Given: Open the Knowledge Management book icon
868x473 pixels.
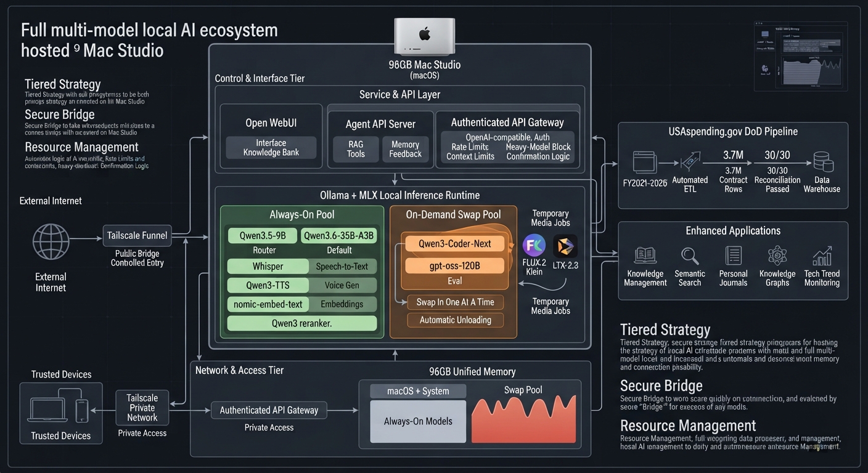Looking at the screenshot, I should tap(645, 256).
